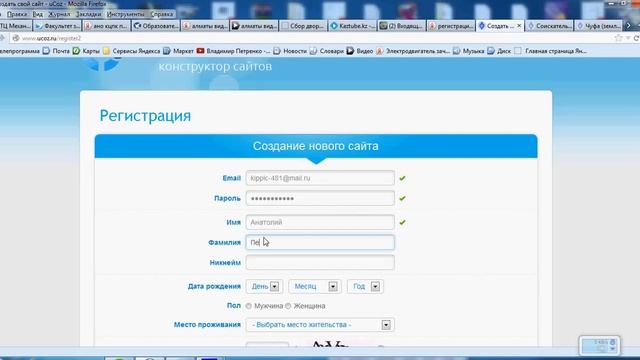Open the 'Вид' menu
This screenshot has width=640, height=360.
[x=38, y=14]
